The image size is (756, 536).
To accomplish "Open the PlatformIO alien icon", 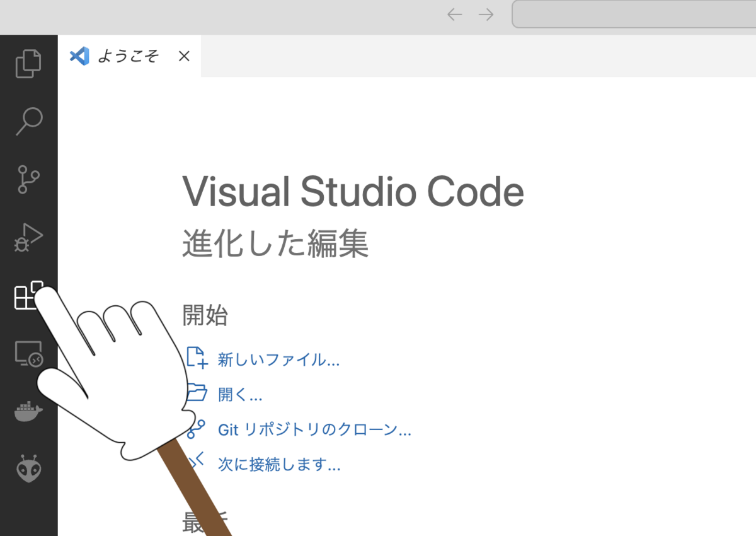I will point(28,469).
